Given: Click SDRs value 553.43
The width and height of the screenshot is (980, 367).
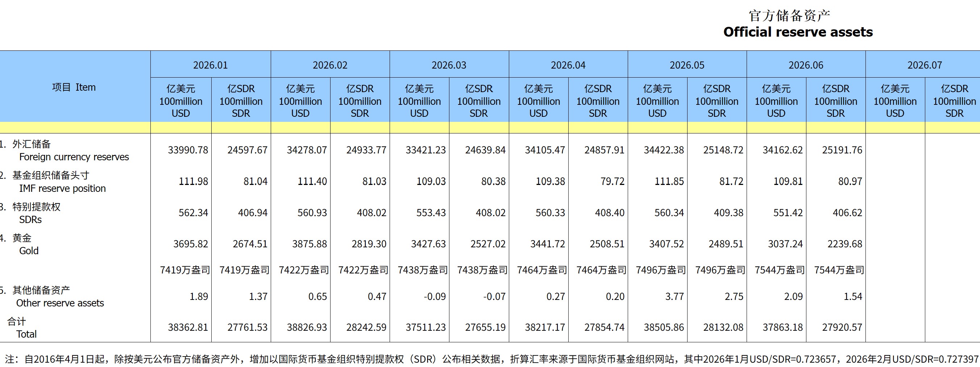Looking at the screenshot, I should (431, 213).
